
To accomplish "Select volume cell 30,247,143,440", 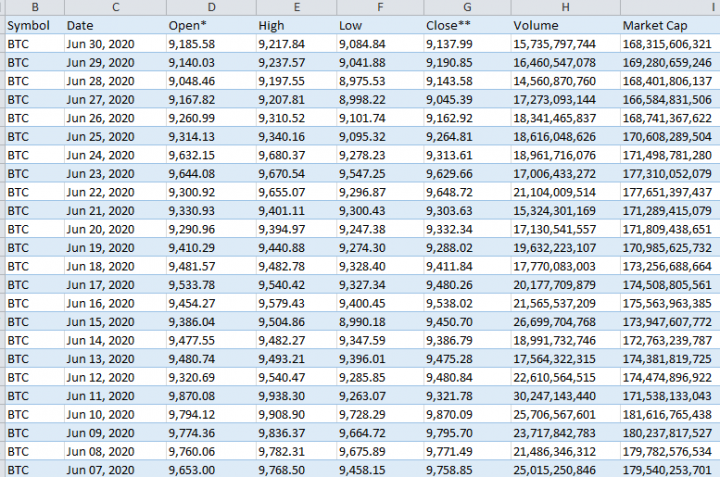I will (x=566, y=396).
